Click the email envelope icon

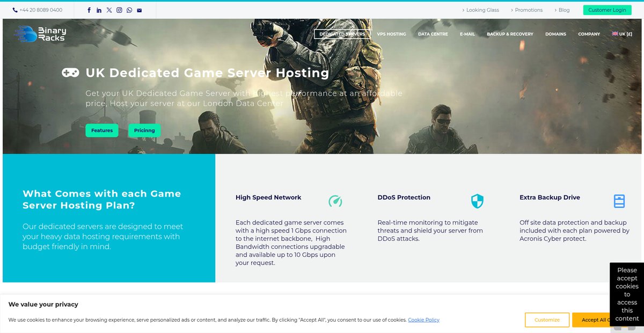[140, 10]
